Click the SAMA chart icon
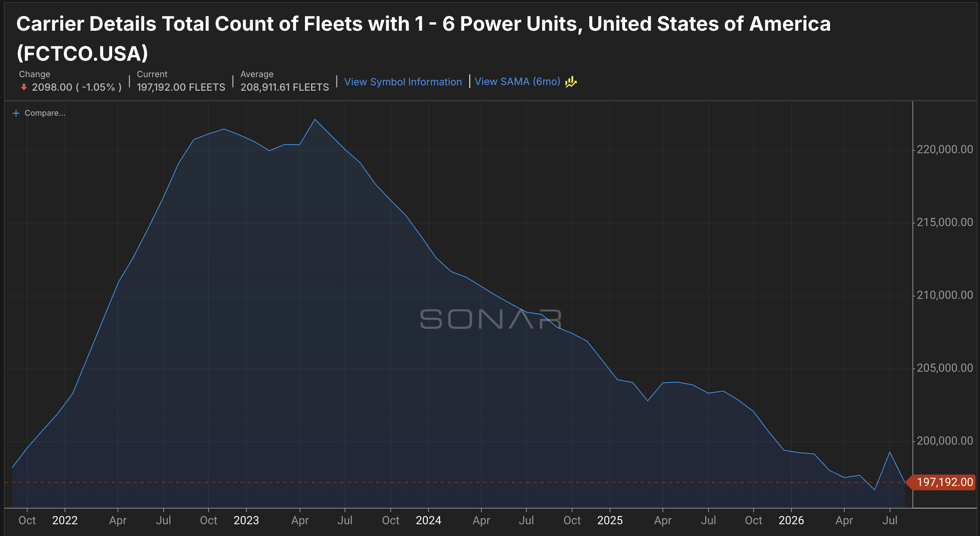Viewport: 980px width, 536px height. [x=571, y=82]
